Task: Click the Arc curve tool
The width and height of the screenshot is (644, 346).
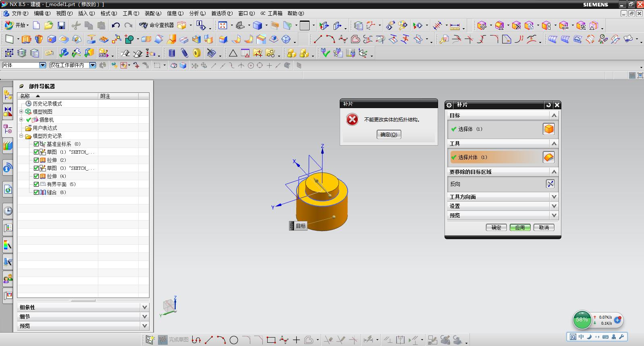Action: 330,40
